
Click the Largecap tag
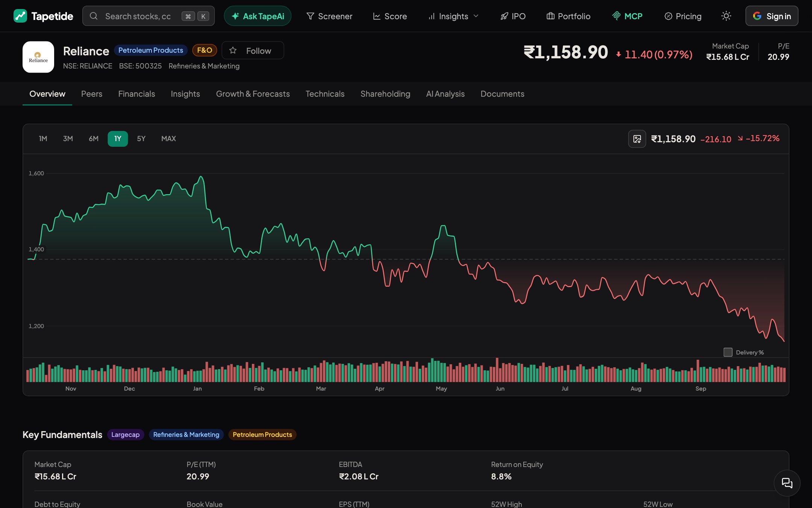[125, 435]
